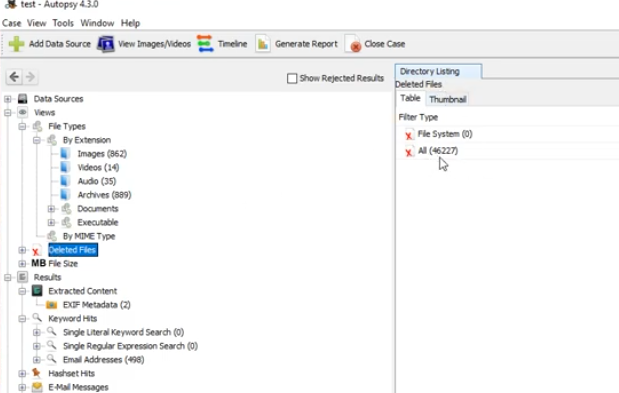Select 'Archives (889)' in the tree
Viewport: 619px width, 393px height.
coord(104,195)
